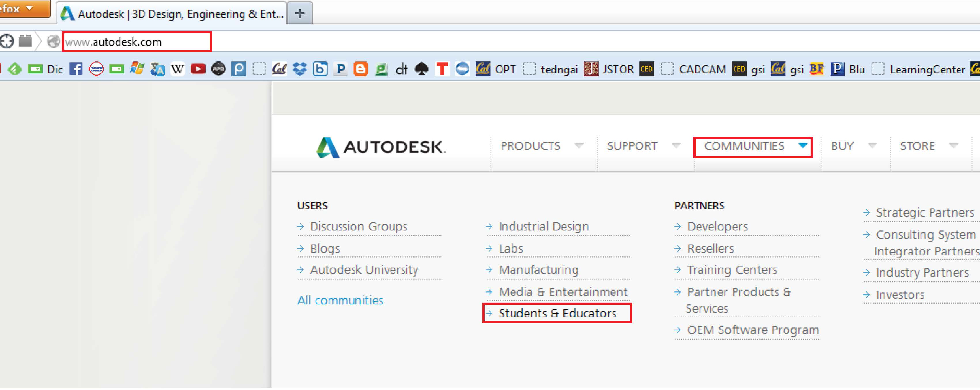Open the Manufacturing community link
Screen dimensions: 980x390
pyautogui.click(x=538, y=270)
